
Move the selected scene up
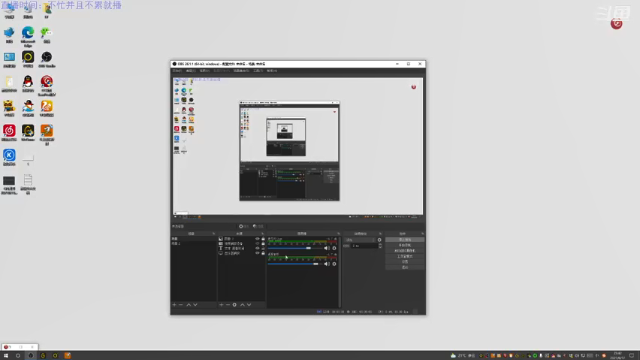[189, 305]
